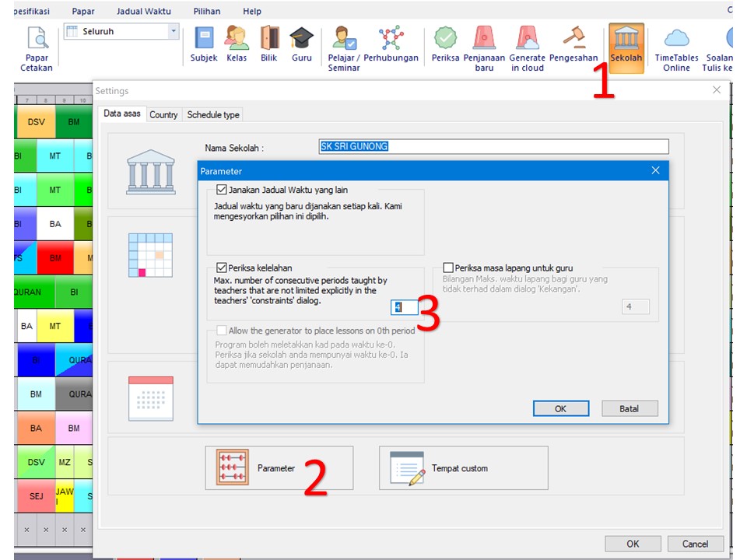Click the Nama Sekolah text field
This screenshot has width=747, height=560.
tap(493, 146)
